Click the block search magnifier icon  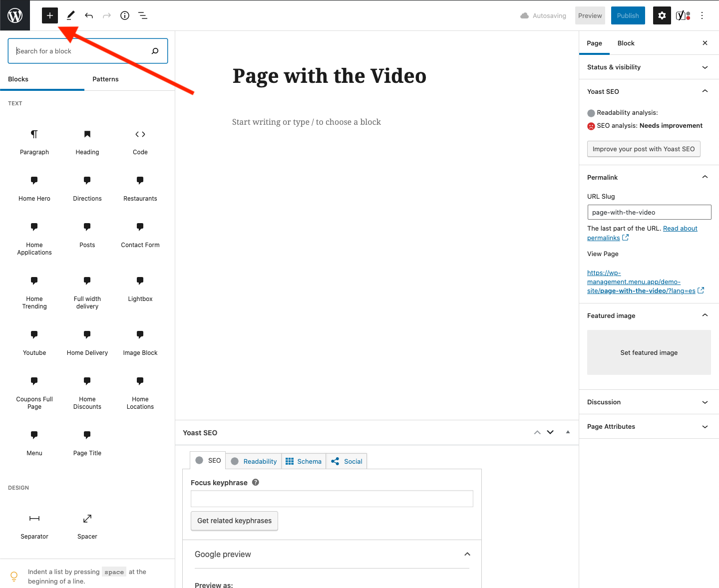155,51
